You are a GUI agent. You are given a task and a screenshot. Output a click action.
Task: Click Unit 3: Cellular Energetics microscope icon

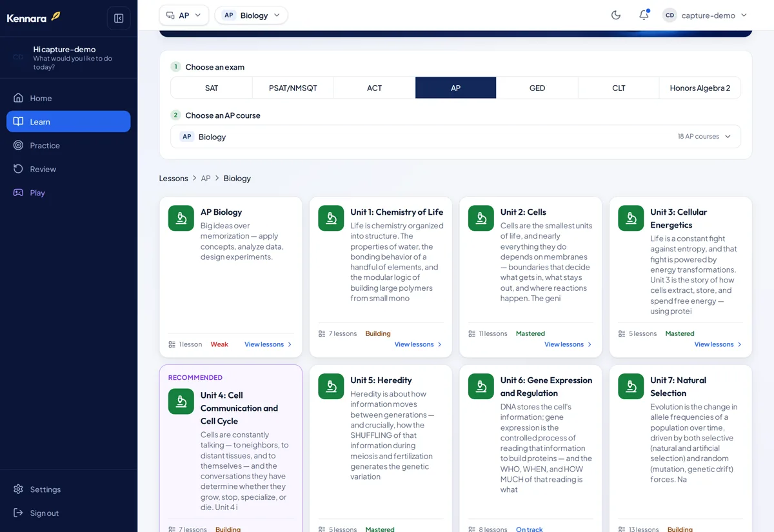click(631, 218)
